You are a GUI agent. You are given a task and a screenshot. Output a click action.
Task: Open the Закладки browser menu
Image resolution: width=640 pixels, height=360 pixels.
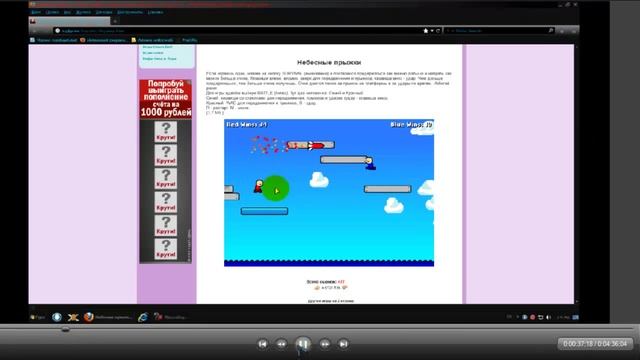click(x=104, y=12)
